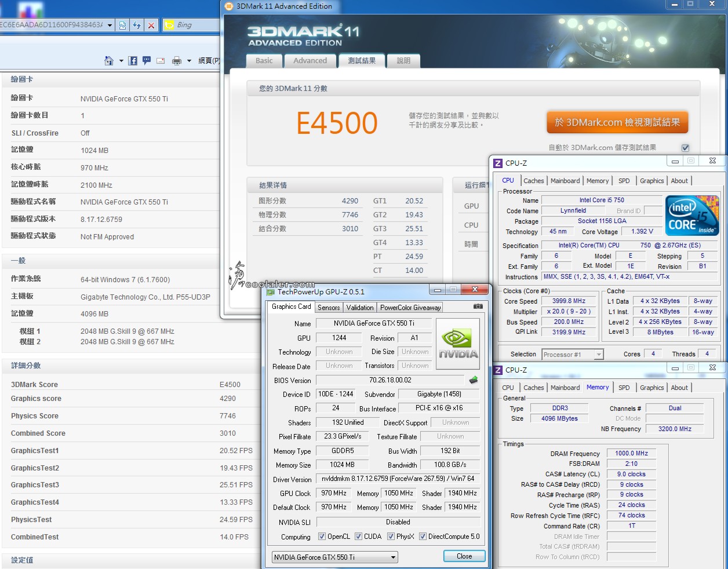The image size is (728, 569).
Task: Open the CPU-Z processor selection dropdown
Action: point(573,354)
